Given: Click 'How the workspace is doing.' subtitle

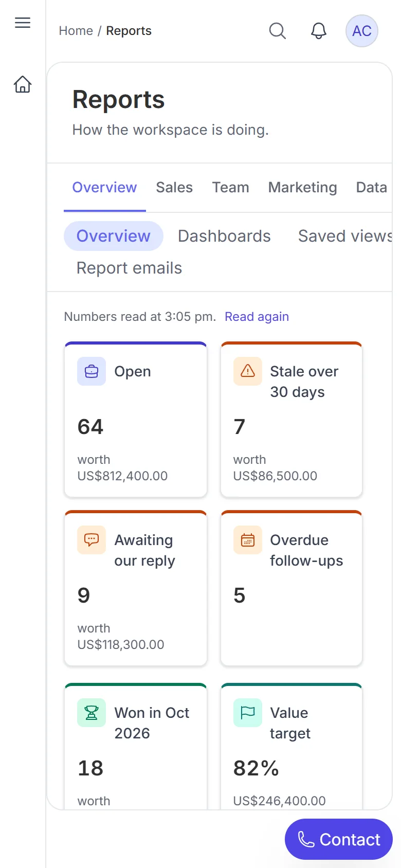Looking at the screenshot, I should [x=170, y=130].
